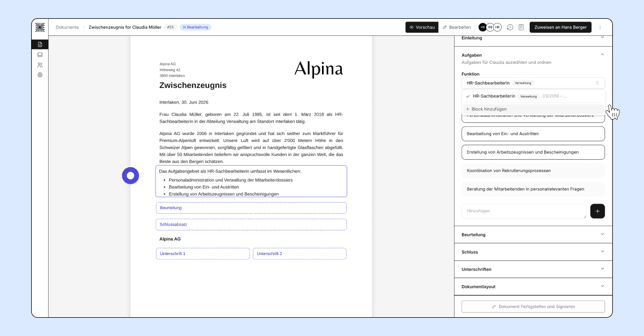Viewport: 644px width, 336px height.
Task: Click in the Hinzufügen input field
Action: click(x=524, y=211)
